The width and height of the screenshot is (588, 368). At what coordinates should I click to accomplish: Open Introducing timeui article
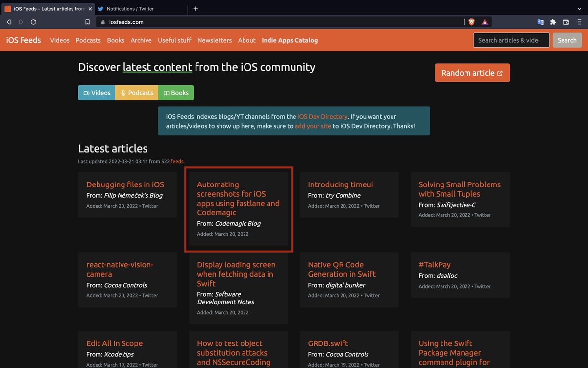(x=341, y=184)
